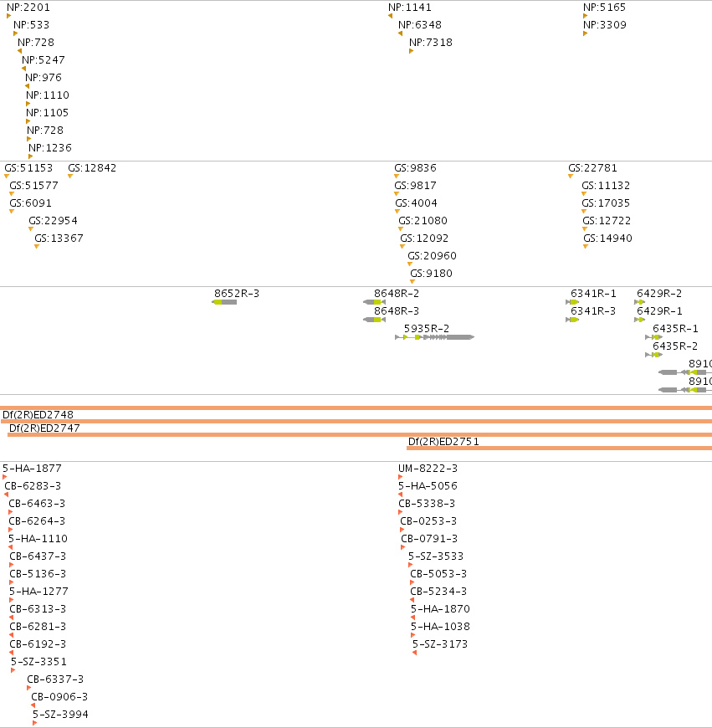Open the NP:1236 insertion label

[x=50, y=149]
